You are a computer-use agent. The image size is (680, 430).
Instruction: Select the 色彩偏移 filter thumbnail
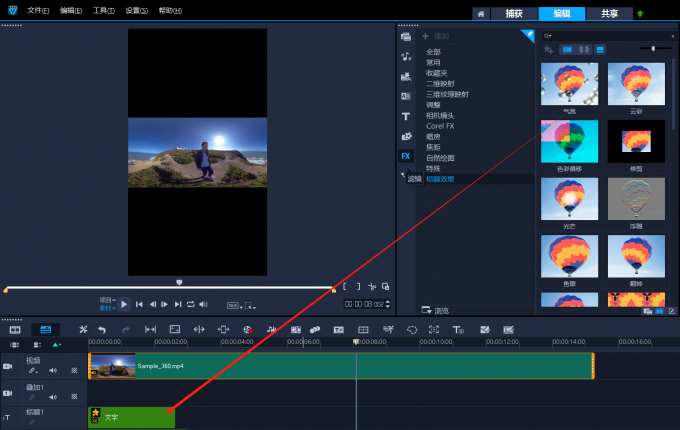pos(569,142)
